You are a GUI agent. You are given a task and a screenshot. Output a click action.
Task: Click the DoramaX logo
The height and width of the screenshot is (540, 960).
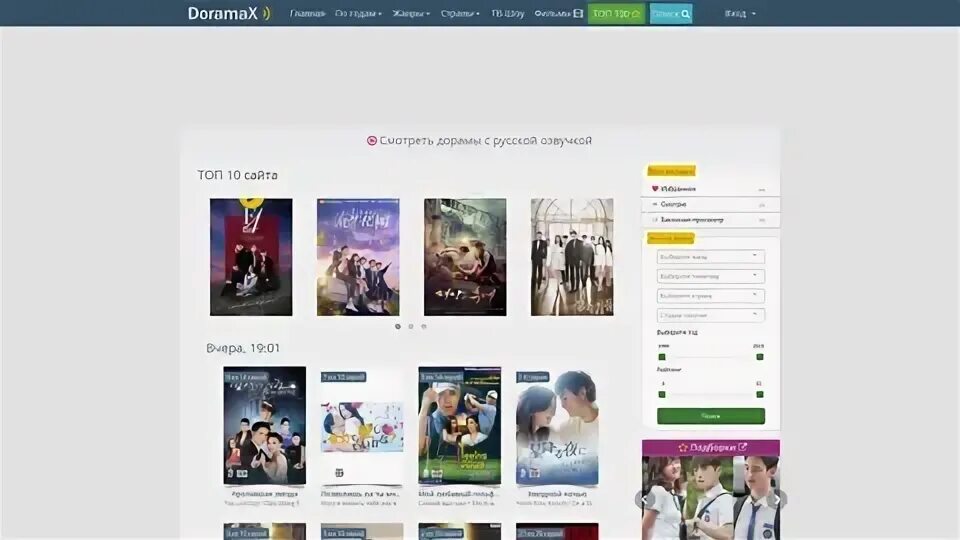tap(228, 13)
